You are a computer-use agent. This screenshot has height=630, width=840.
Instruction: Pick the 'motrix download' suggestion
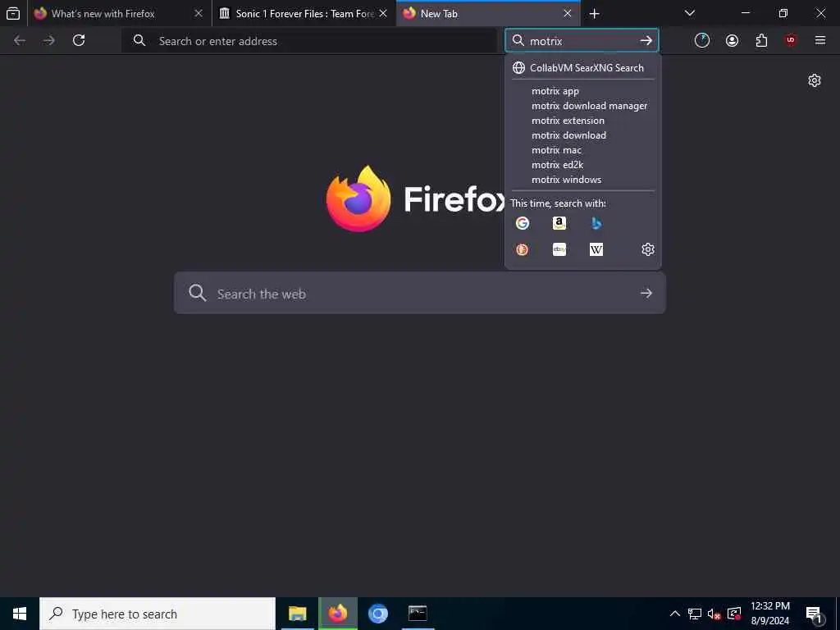[583, 135]
